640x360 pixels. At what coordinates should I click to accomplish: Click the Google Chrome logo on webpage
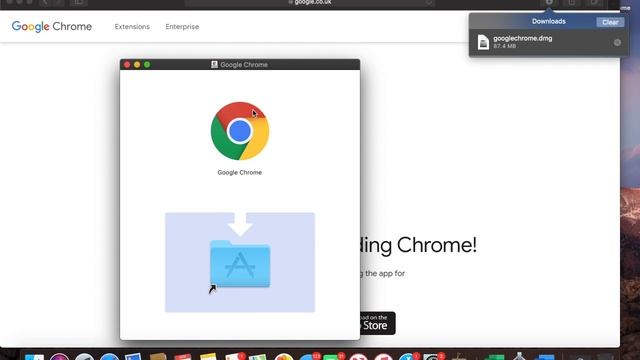(x=52, y=27)
